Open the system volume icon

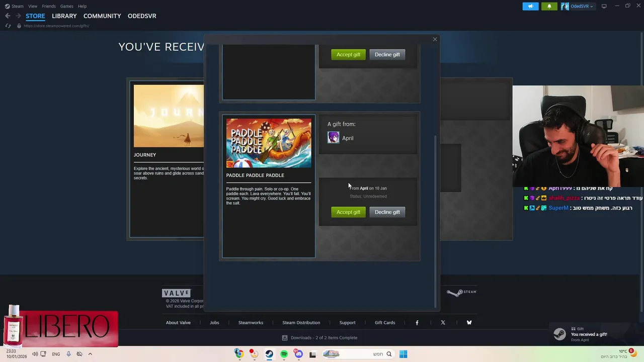35,354
